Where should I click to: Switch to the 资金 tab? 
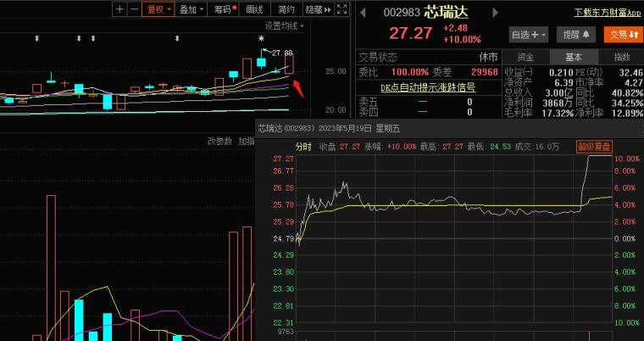524,57
